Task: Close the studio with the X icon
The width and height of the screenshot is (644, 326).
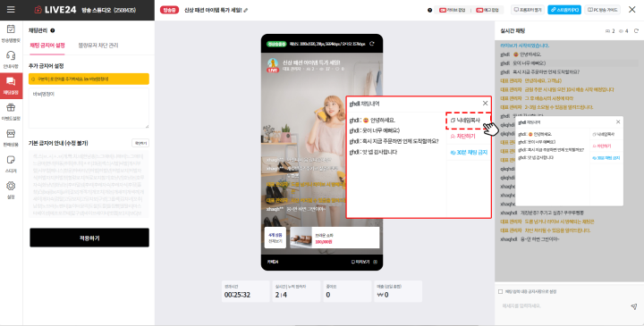Action: (632, 10)
